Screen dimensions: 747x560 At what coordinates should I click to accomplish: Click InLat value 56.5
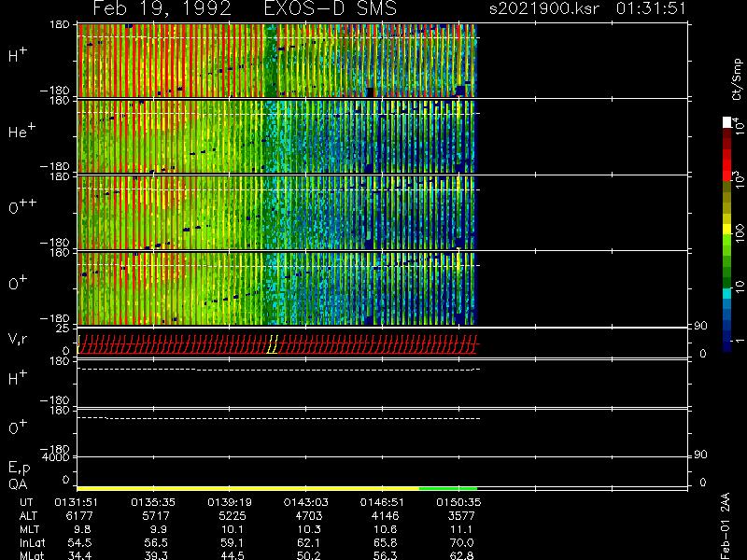point(156,543)
